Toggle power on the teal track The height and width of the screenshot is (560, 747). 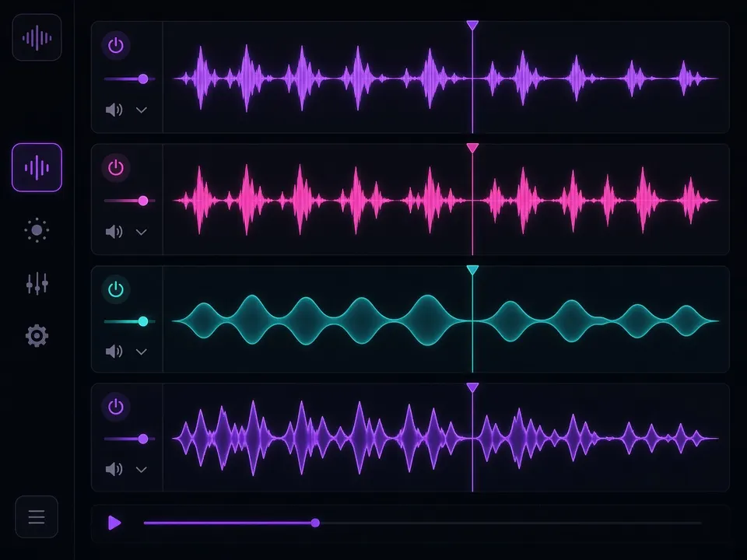[x=116, y=289]
